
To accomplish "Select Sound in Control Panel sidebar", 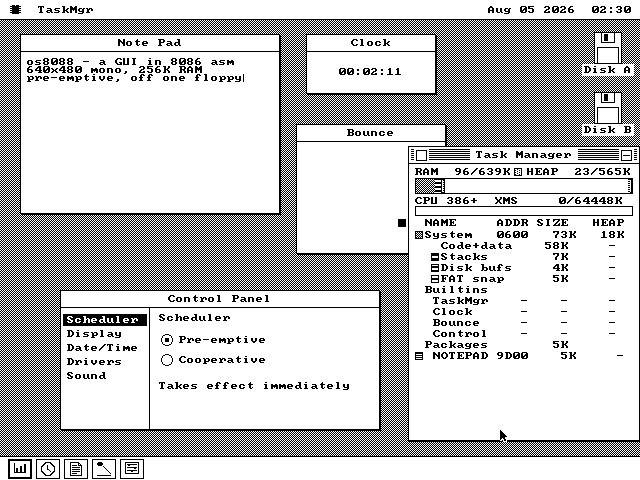I will (105, 376).
